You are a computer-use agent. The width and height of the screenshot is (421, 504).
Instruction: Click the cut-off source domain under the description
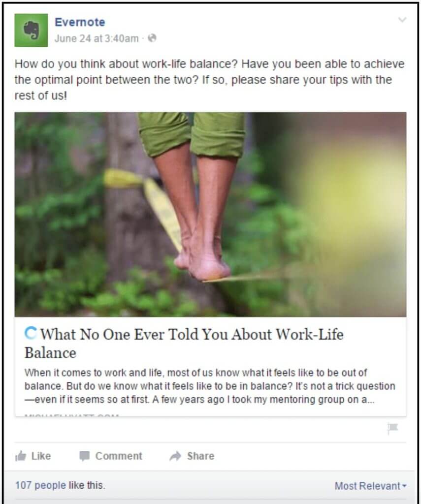click(x=72, y=415)
